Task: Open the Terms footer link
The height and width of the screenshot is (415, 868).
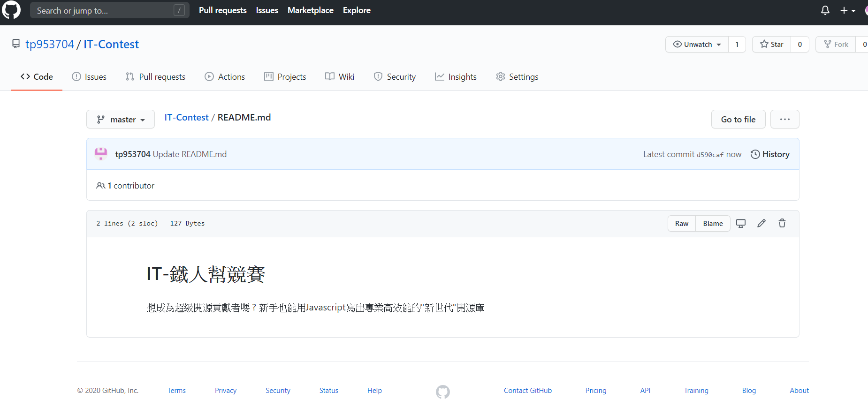Action: pos(176,391)
